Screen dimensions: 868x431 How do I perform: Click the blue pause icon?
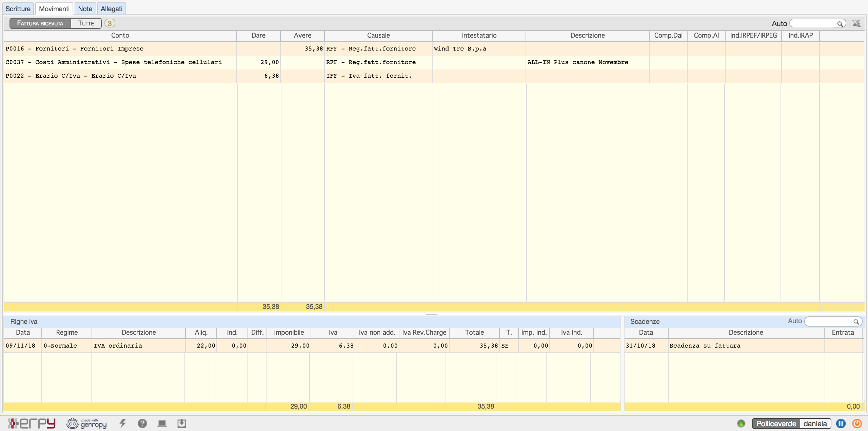pos(841,424)
